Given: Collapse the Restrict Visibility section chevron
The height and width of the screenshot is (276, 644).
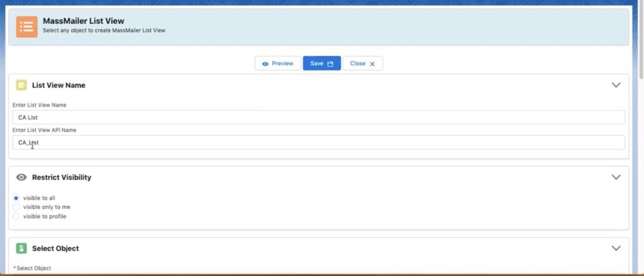Looking at the screenshot, I should pos(616,177).
